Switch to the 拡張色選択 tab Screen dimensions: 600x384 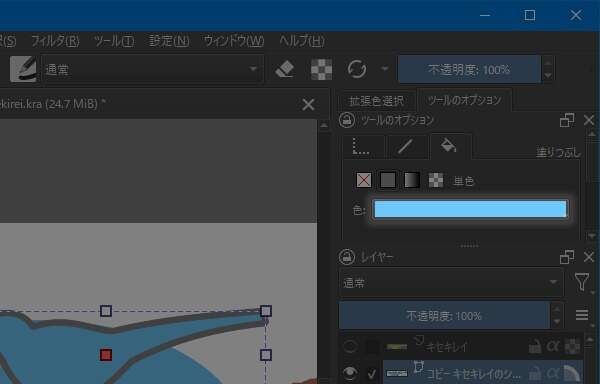coord(377,101)
